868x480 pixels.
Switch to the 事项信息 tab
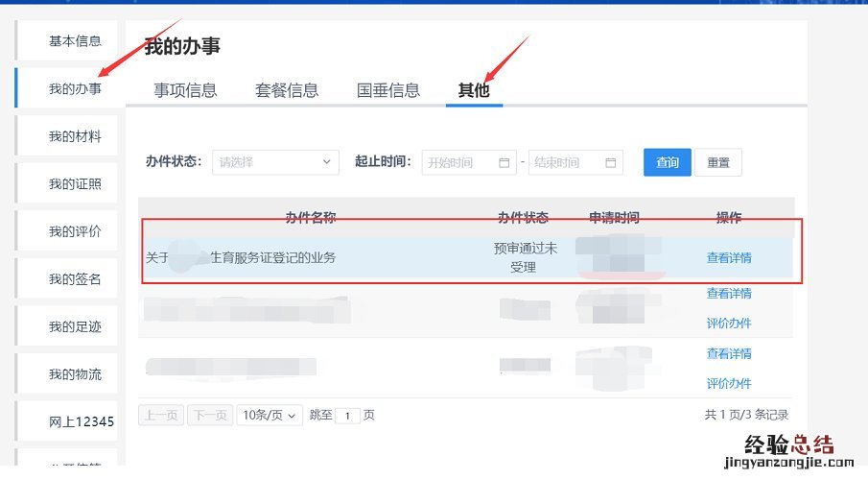pos(185,90)
